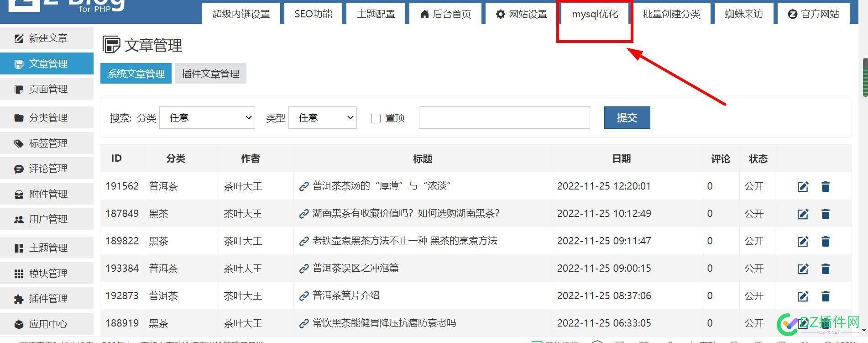Open 页面管理 in the sidebar
This screenshot has height=343, width=868.
click(47, 89)
